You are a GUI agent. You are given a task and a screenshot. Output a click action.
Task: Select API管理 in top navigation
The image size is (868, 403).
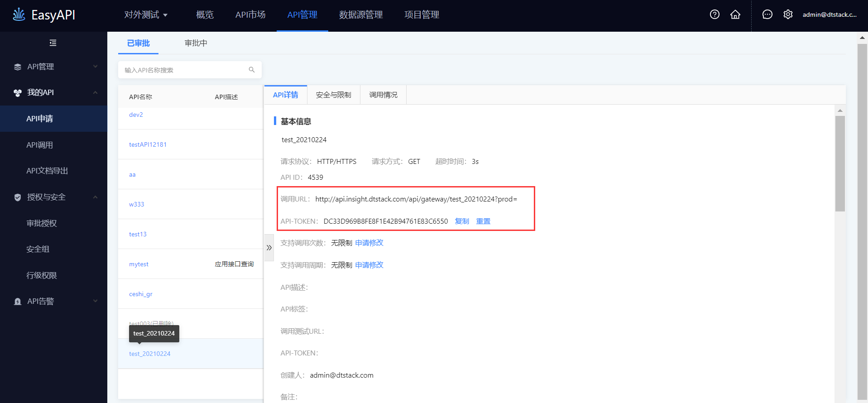(302, 15)
